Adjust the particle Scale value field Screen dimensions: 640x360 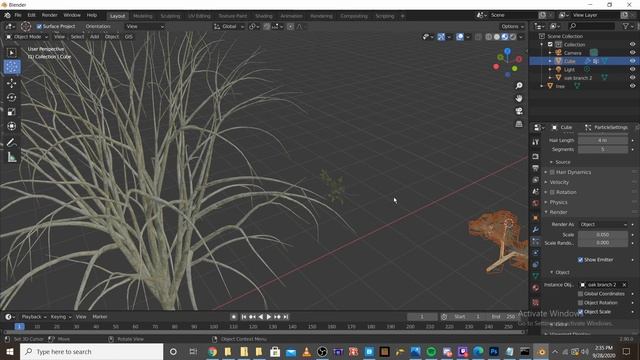coord(603,235)
